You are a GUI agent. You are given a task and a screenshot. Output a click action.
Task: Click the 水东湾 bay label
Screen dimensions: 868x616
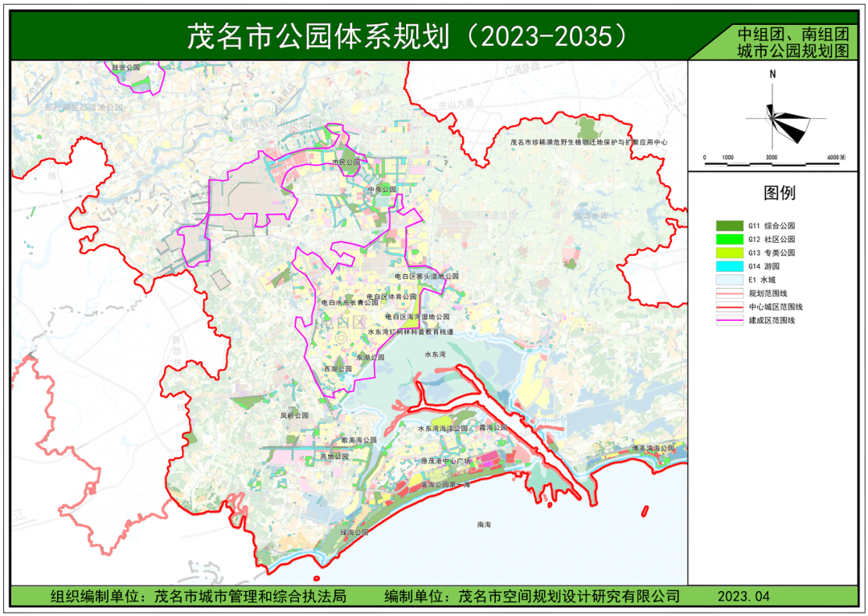click(x=435, y=354)
